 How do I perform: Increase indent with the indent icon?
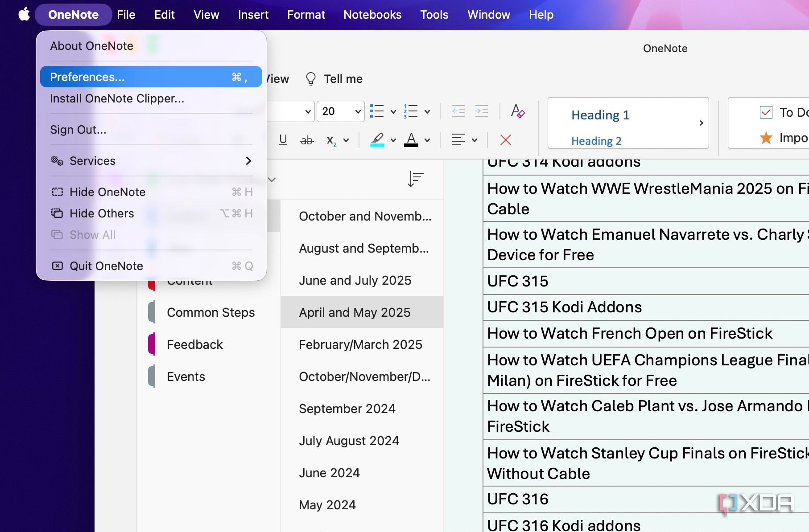click(x=482, y=111)
